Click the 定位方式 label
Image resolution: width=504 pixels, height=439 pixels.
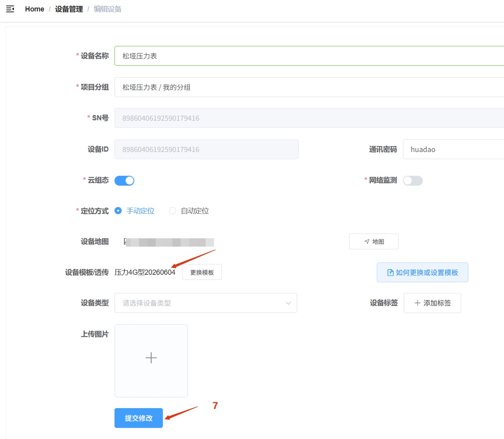[95, 211]
